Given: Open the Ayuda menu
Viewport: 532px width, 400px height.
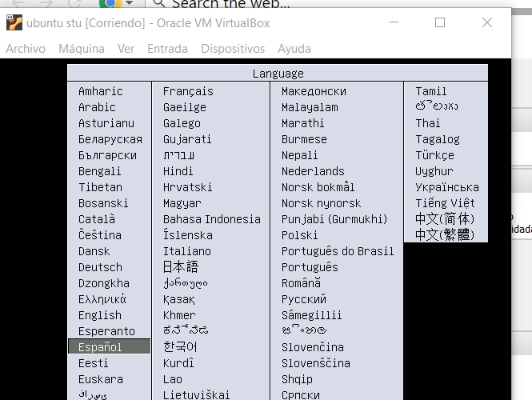Looking at the screenshot, I should [x=294, y=49].
